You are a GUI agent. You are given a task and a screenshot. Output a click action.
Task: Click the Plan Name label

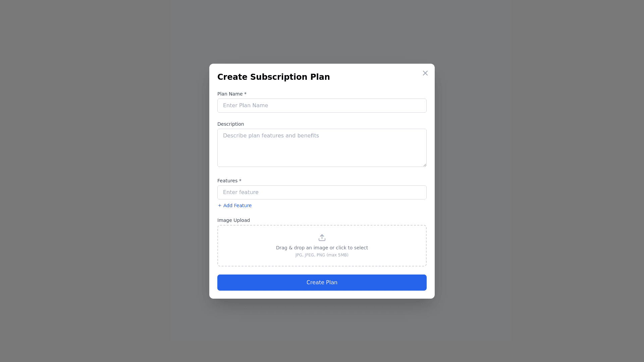pyautogui.click(x=231, y=94)
